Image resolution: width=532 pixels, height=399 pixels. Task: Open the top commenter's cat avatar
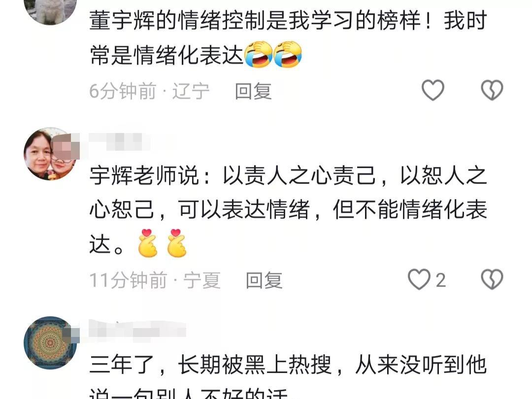pyautogui.click(x=50, y=10)
